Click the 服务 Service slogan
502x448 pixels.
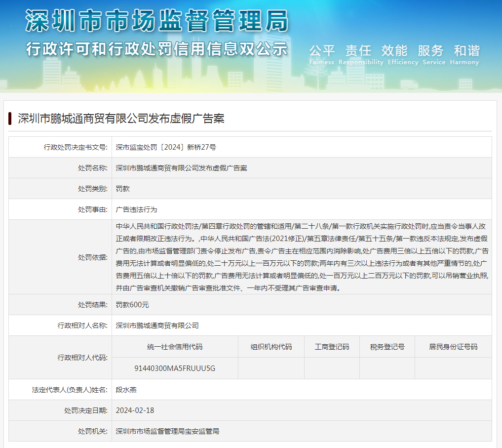pyautogui.click(x=434, y=55)
